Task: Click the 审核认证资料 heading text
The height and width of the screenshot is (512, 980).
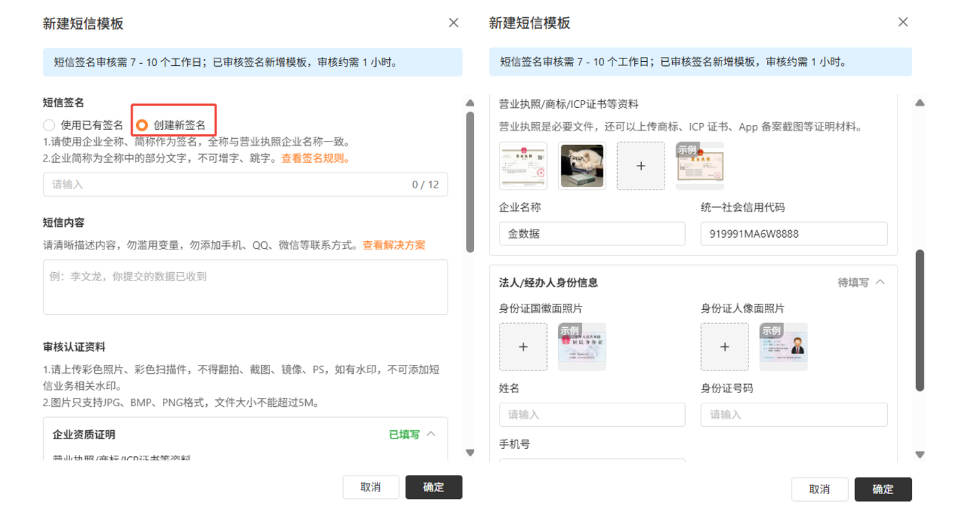Action: (74, 346)
